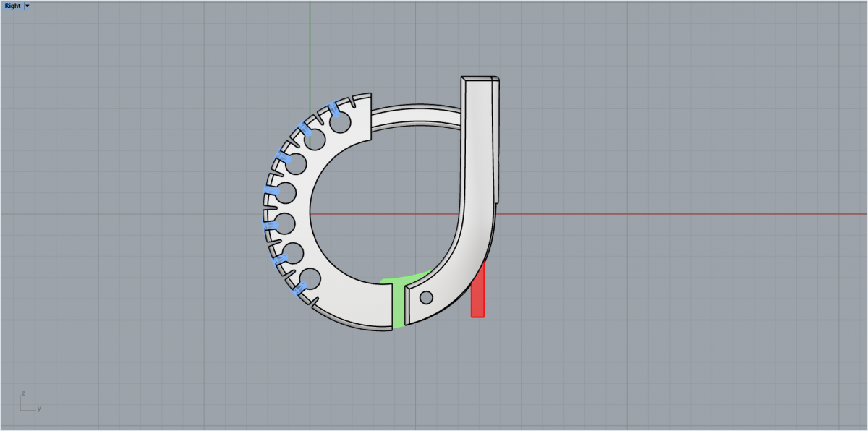Click the small pivot hole in the hook
868x431 pixels.
coord(426,296)
